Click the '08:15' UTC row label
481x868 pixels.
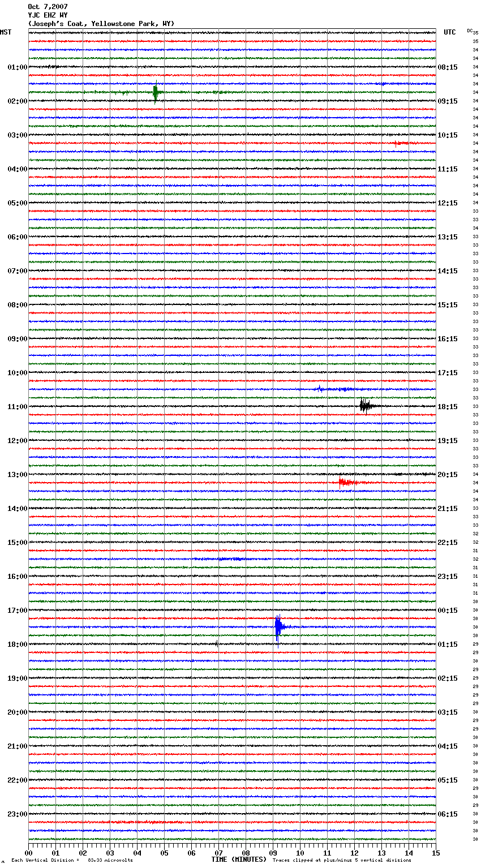pyautogui.click(x=448, y=67)
